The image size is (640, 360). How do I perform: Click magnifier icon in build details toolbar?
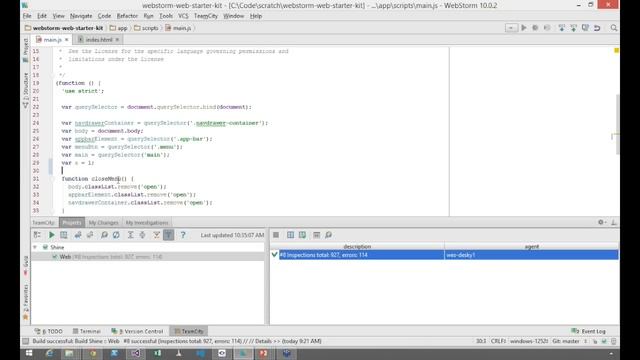pyautogui.click(x=329, y=235)
